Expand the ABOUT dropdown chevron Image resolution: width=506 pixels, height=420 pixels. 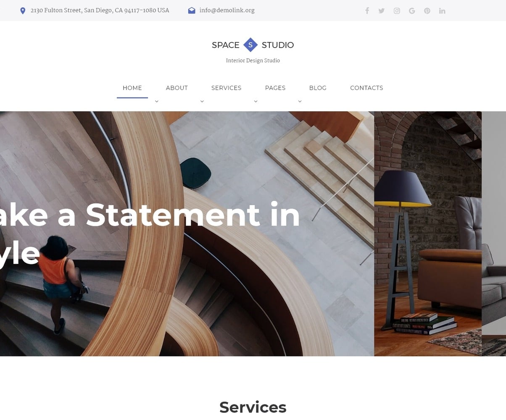pos(156,101)
